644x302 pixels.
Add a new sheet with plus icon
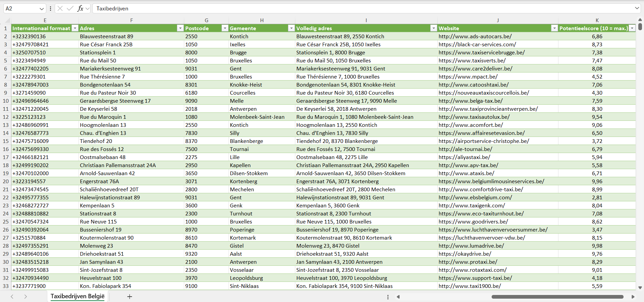tap(130, 297)
